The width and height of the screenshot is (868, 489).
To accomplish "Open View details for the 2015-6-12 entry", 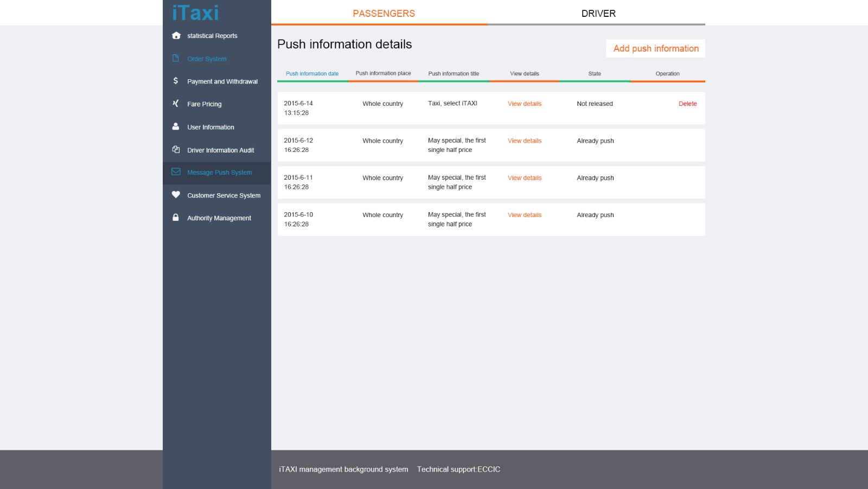I will [524, 141].
